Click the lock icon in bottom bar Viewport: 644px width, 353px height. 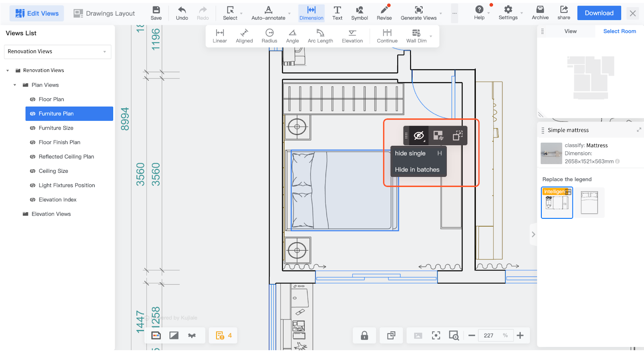point(364,336)
